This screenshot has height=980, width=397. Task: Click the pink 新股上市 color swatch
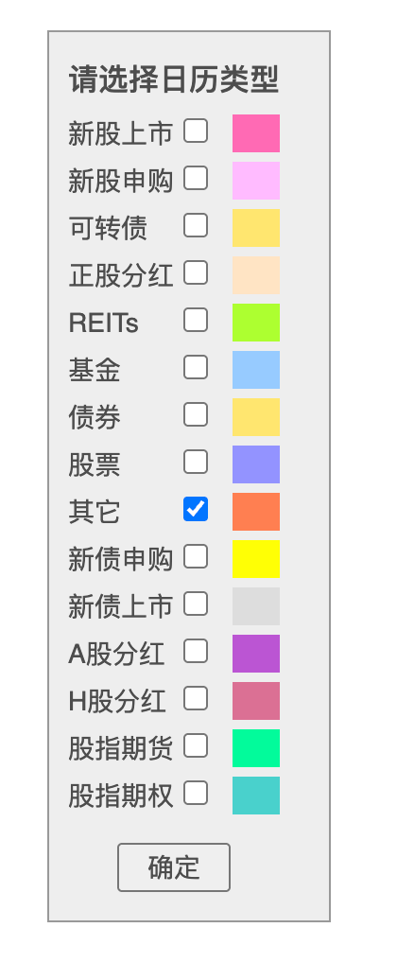click(256, 133)
